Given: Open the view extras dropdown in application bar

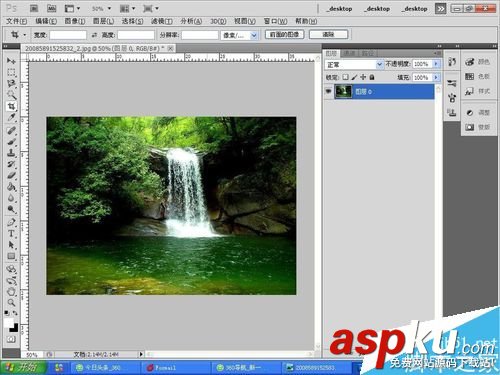Looking at the screenshot, I should pos(72,8).
